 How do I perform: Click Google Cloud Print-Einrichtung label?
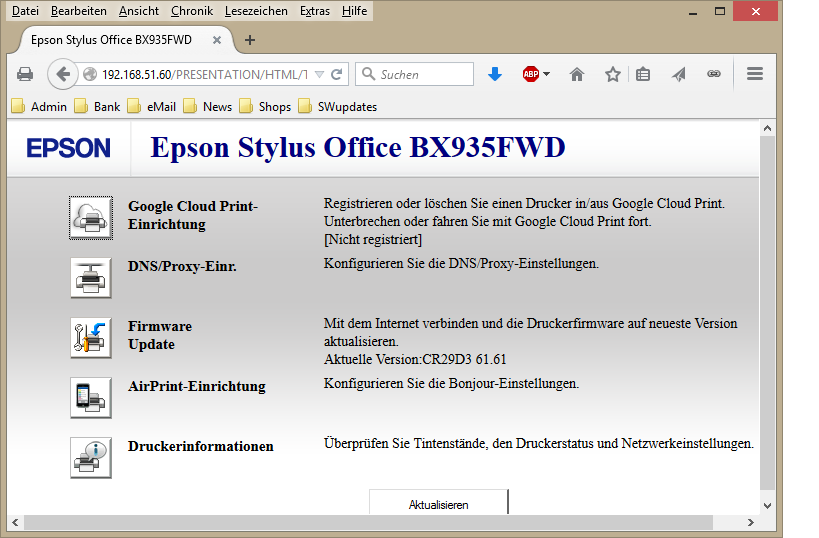(x=193, y=215)
